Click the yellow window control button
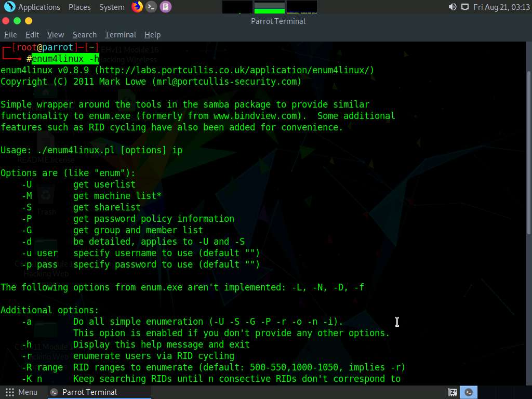The image size is (532, 399). [29, 21]
